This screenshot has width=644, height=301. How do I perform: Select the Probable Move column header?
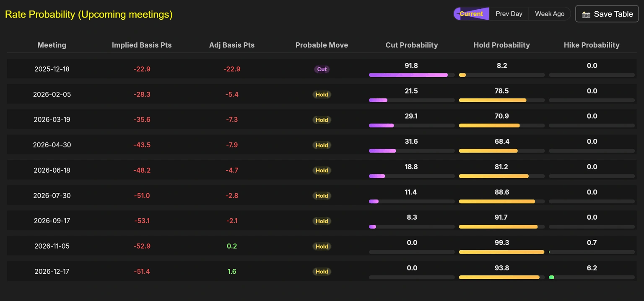point(322,45)
